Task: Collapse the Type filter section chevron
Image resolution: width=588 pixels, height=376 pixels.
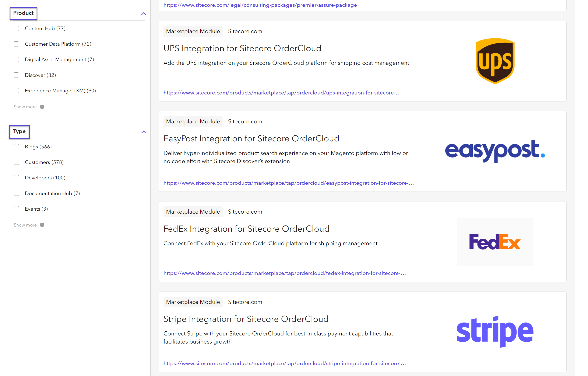Action: point(144,132)
